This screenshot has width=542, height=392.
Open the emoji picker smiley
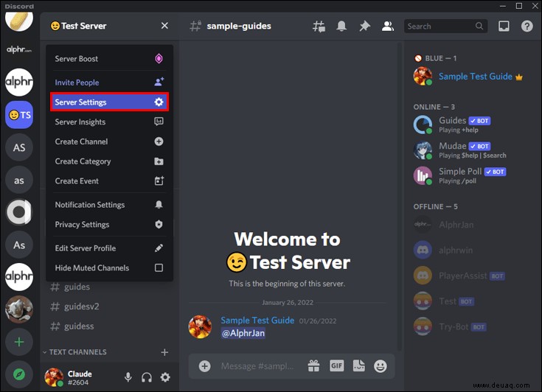pos(381,366)
